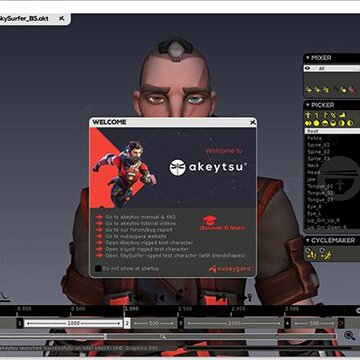
Task: Go to the forum/bug report link
Action: [x=139, y=230]
